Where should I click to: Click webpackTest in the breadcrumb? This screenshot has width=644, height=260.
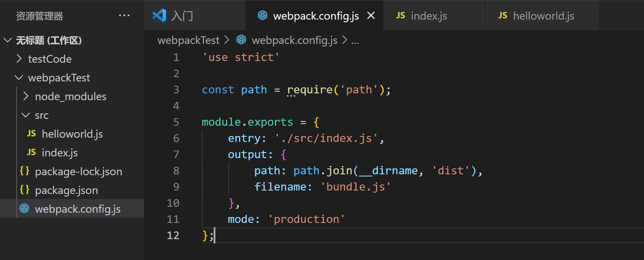click(189, 40)
